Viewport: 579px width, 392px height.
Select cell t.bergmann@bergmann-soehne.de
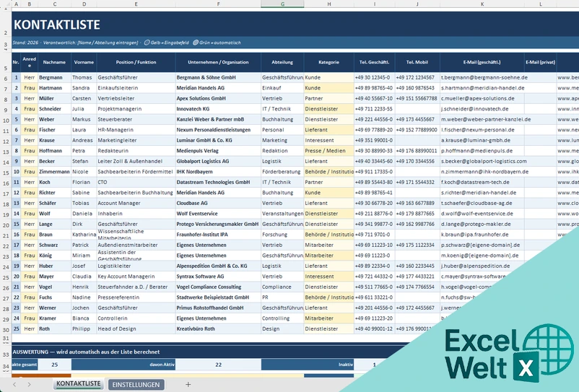[482, 77]
